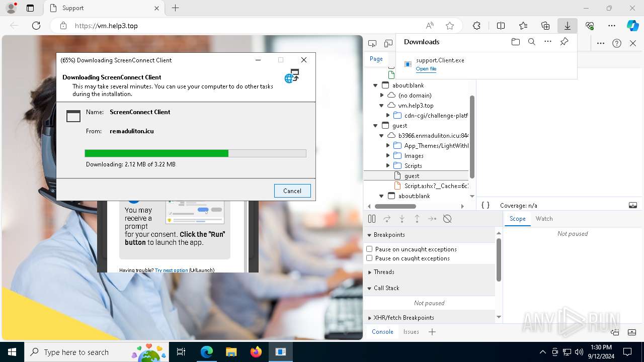Open the Copilot sidebar icon
This screenshot has width=644, height=362.
[x=632, y=26]
